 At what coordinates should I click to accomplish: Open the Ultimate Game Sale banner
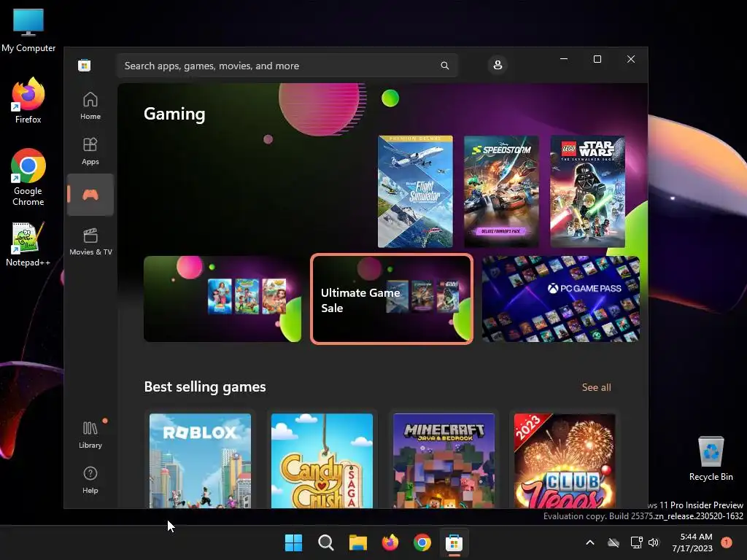(x=392, y=298)
